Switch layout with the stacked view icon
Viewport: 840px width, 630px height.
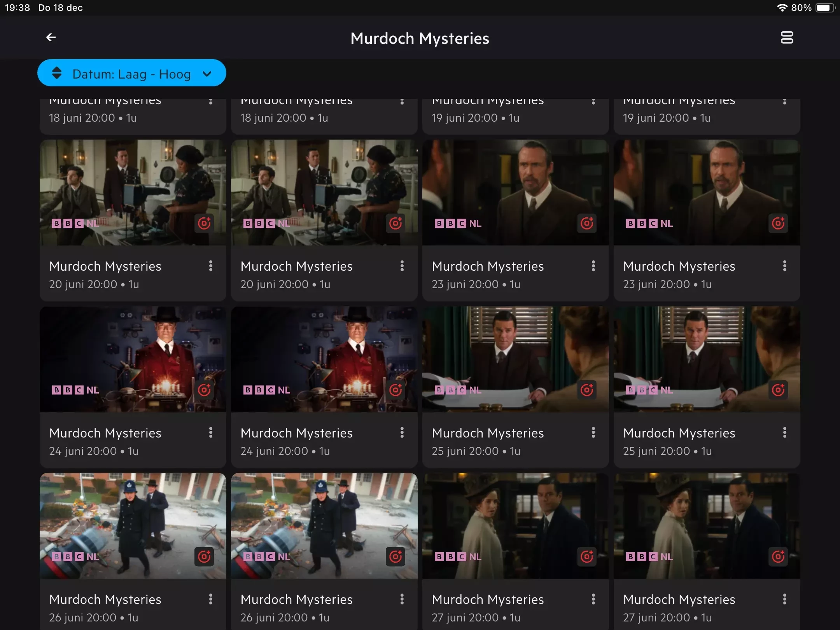coord(787,37)
